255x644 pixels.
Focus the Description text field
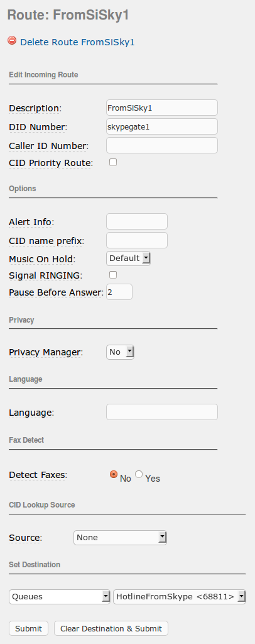[162, 108]
